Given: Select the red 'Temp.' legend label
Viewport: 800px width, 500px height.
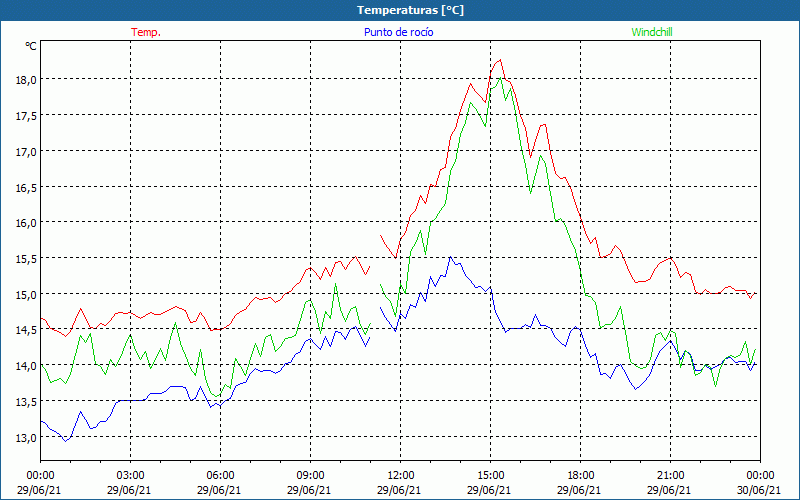Looking at the screenshot, I should pyautogui.click(x=146, y=32).
